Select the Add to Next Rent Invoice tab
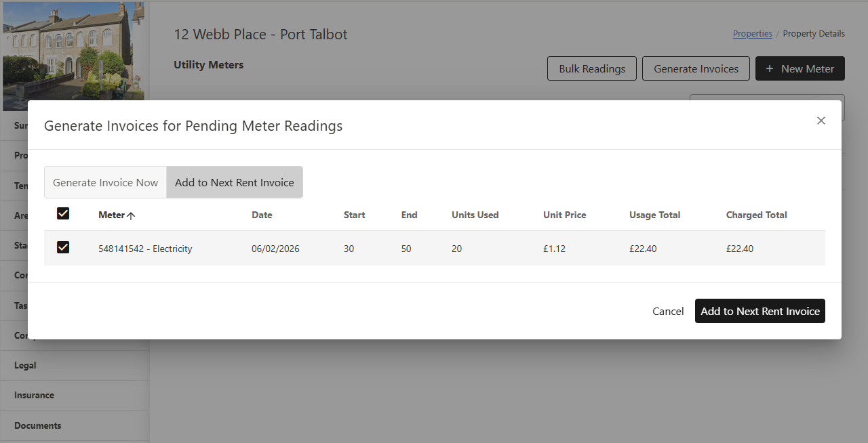 (235, 182)
